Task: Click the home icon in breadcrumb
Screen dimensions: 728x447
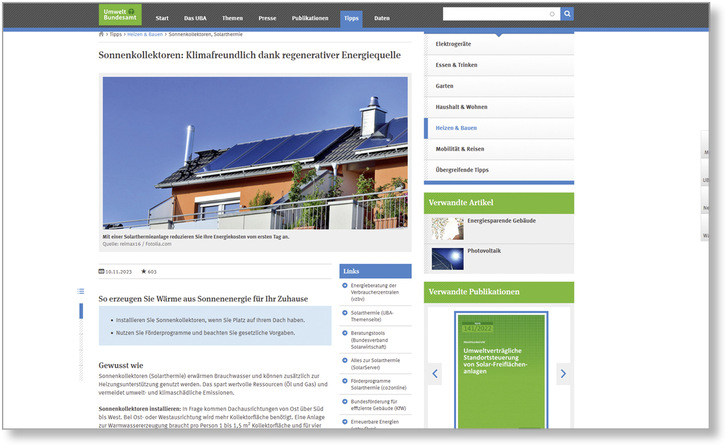Action: coord(101,34)
